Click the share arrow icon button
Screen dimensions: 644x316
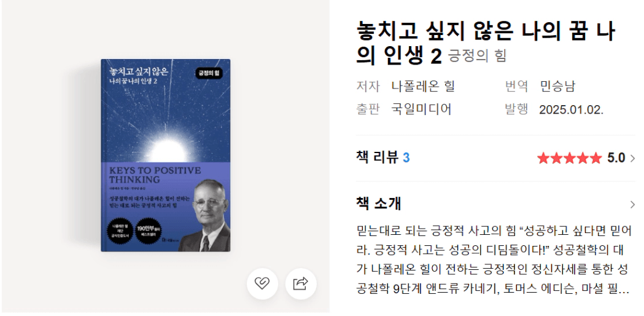(x=301, y=284)
